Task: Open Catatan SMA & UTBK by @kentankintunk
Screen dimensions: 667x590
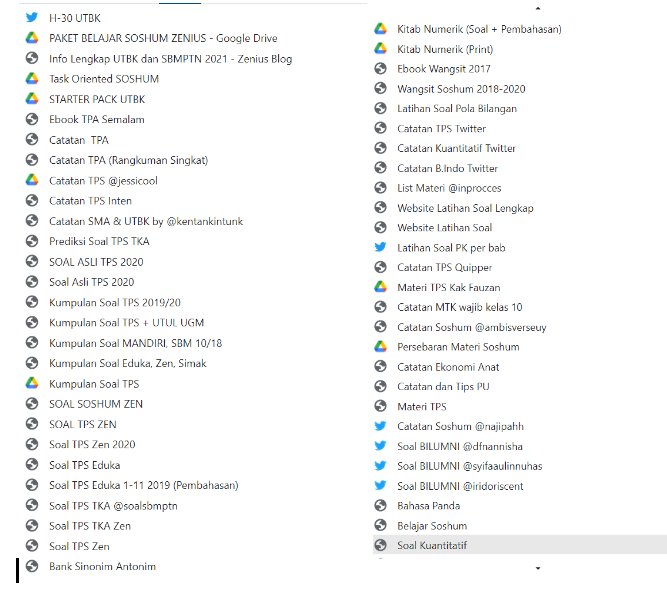Action: 146,221
